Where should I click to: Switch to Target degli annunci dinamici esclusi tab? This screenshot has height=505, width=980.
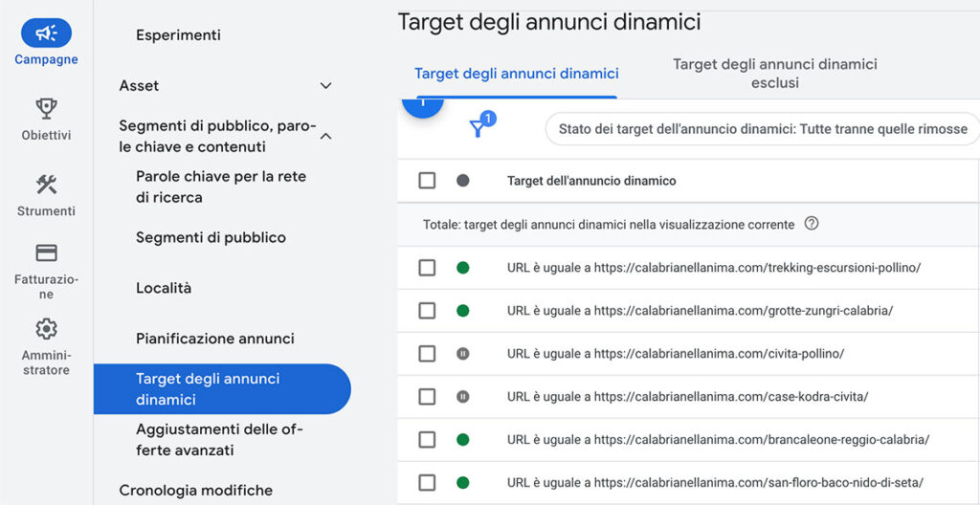click(x=774, y=74)
